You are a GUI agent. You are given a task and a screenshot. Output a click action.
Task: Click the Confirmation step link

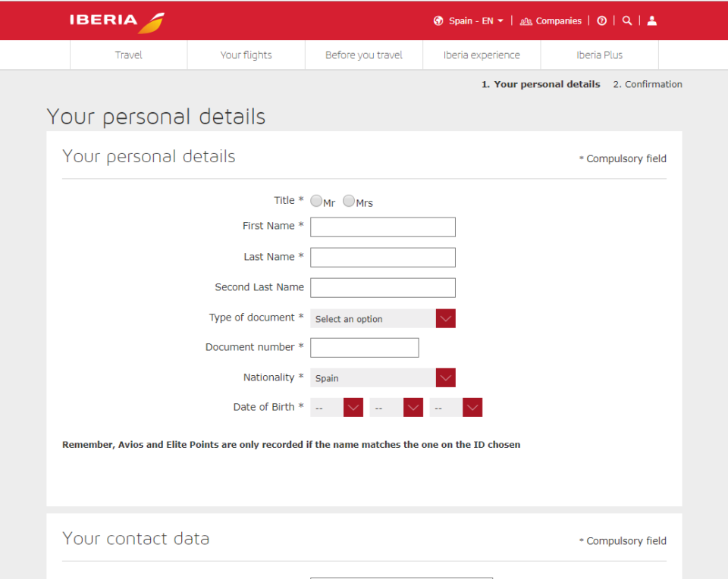(x=648, y=84)
